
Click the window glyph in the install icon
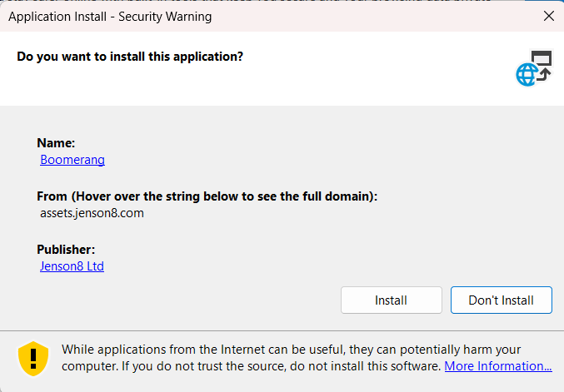[x=542, y=57]
